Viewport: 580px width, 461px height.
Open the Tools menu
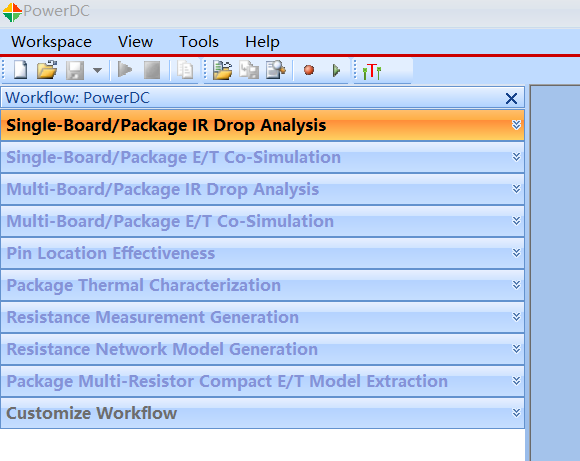coord(199,41)
